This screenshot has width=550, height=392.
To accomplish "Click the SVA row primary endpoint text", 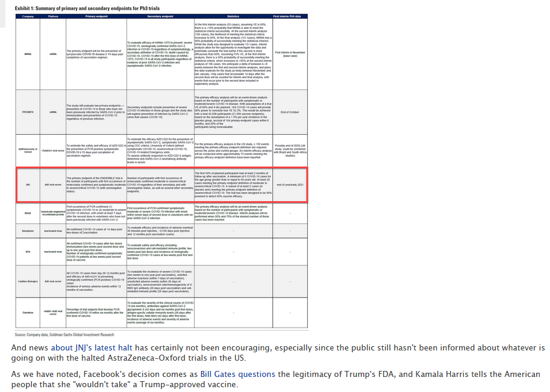I will coord(95,252).
